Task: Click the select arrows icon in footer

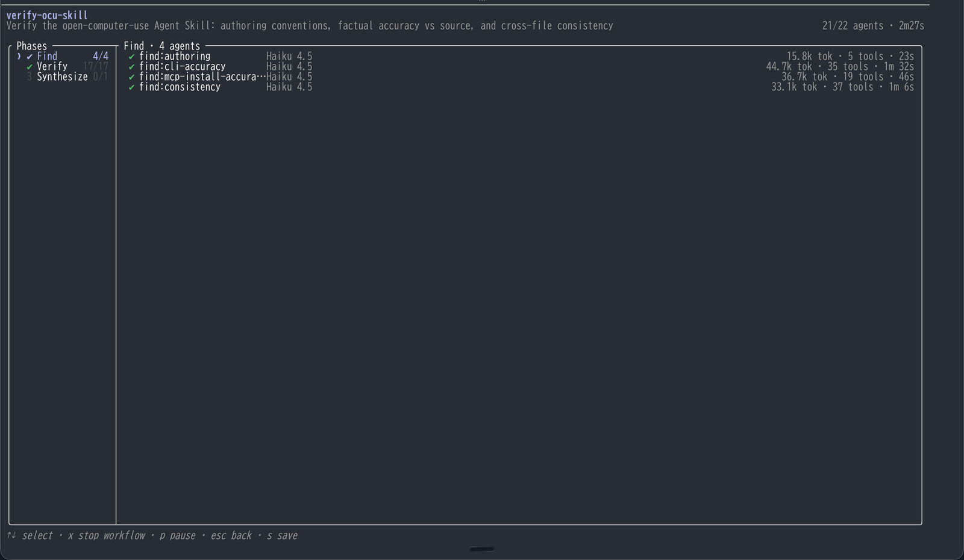Action: (11, 535)
